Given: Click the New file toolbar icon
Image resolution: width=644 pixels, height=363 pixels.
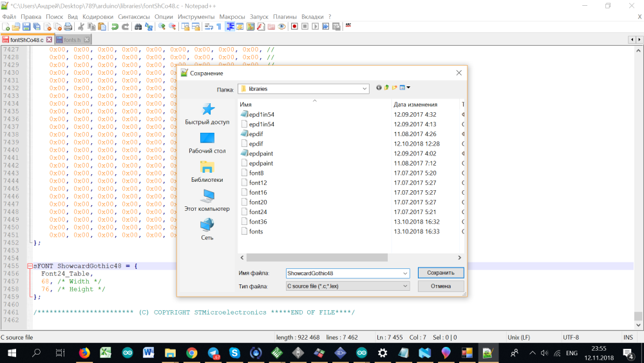Looking at the screenshot, I should click(6, 26).
